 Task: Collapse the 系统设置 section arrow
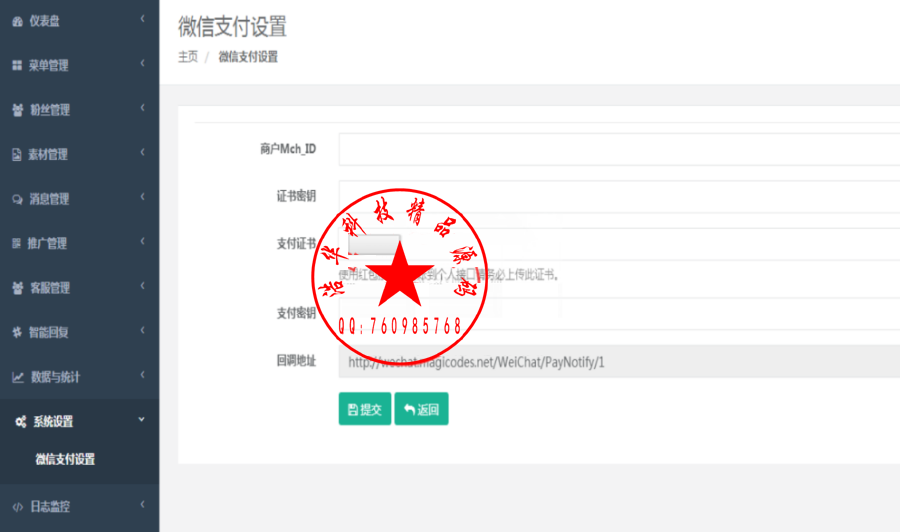142,420
